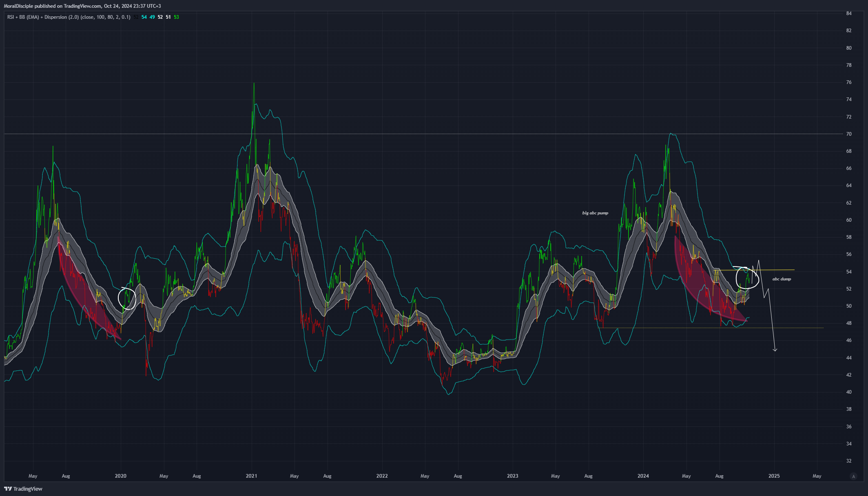Click the 58 level on price scale
The image size is (868, 496).
coord(849,237)
